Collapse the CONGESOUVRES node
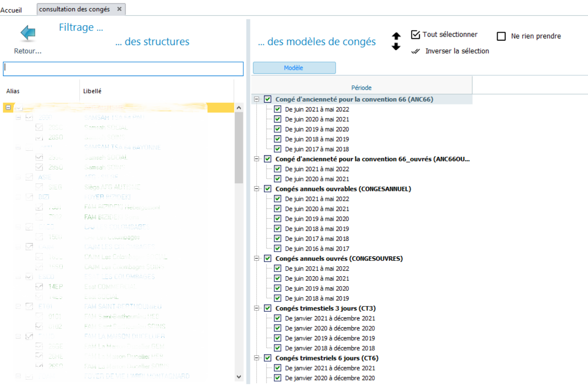Screen dimensions: 588x386 257,259
